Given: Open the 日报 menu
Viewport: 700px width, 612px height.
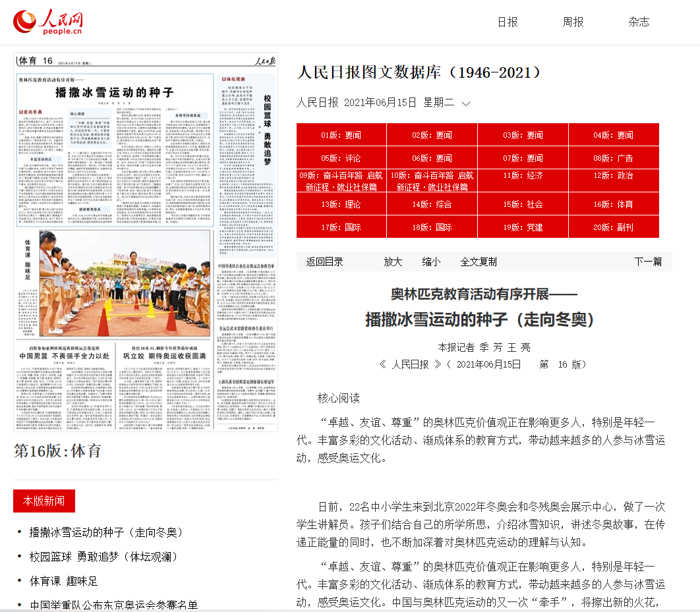Looking at the screenshot, I should [508, 22].
